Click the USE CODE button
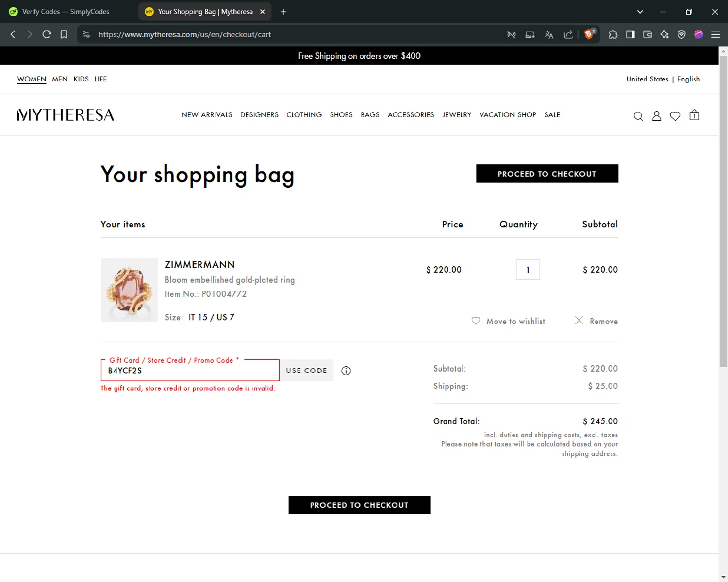 point(307,371)
